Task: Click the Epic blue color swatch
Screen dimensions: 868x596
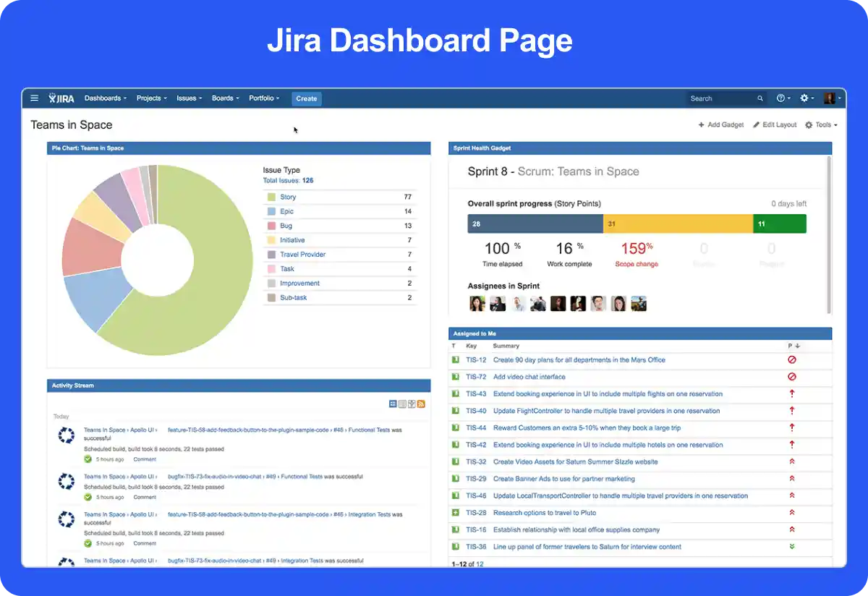Action: coord(271,211)
